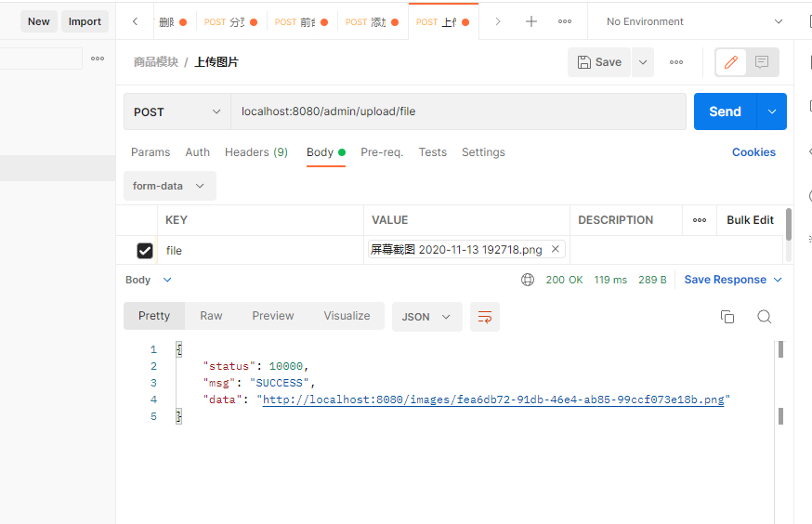812x524 pixels.
Task: Toggle line wrap icon
Action: pos(485,317)
